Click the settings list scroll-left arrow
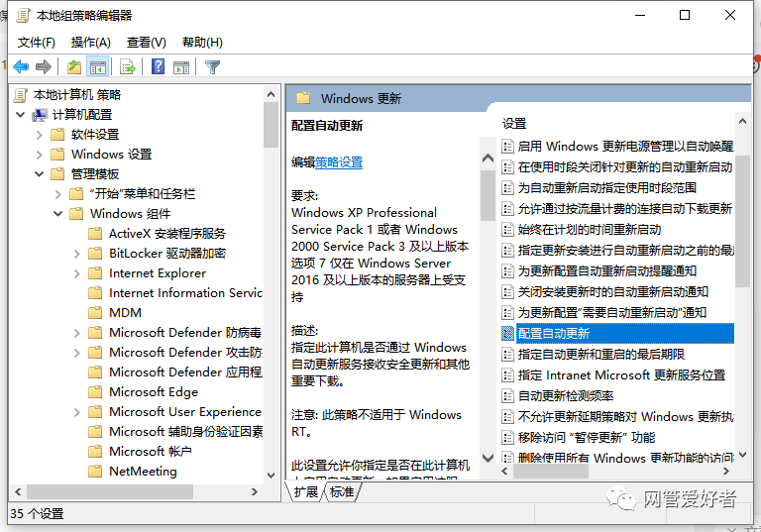The image size is (761, 532). [x=504, y=471]
